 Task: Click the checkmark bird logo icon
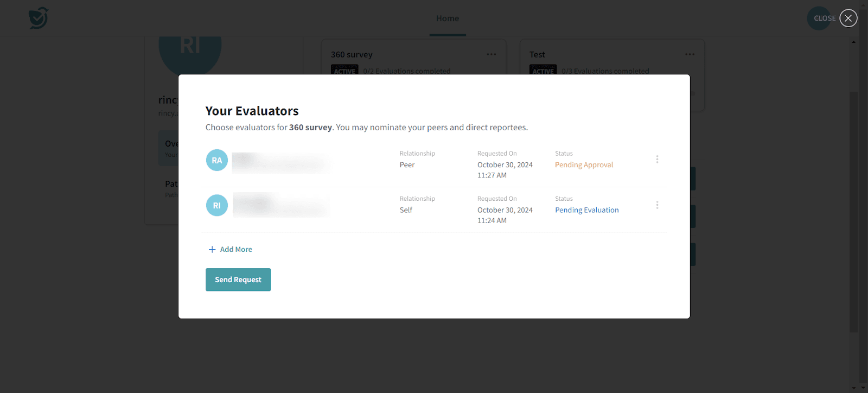[x=39, y=18]
